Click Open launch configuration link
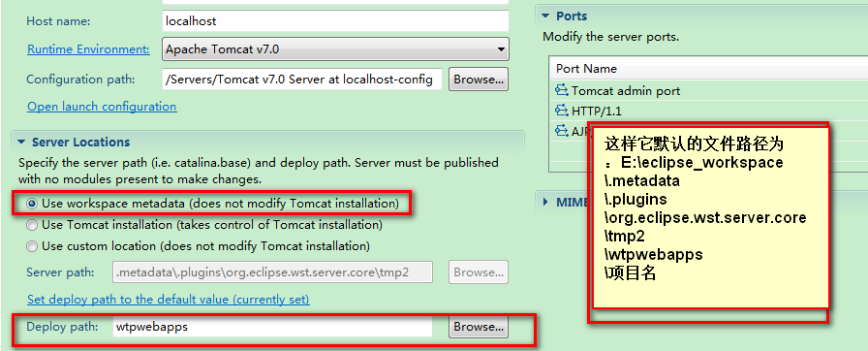 click(102, 107)
